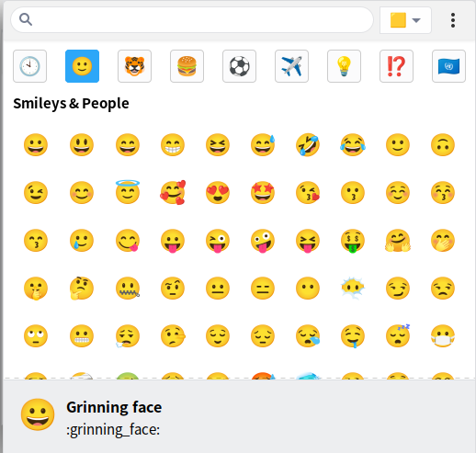This screenshot has height=453, width=476.
Task: Select the lying face with long nose
Action: tap(173, 336)
